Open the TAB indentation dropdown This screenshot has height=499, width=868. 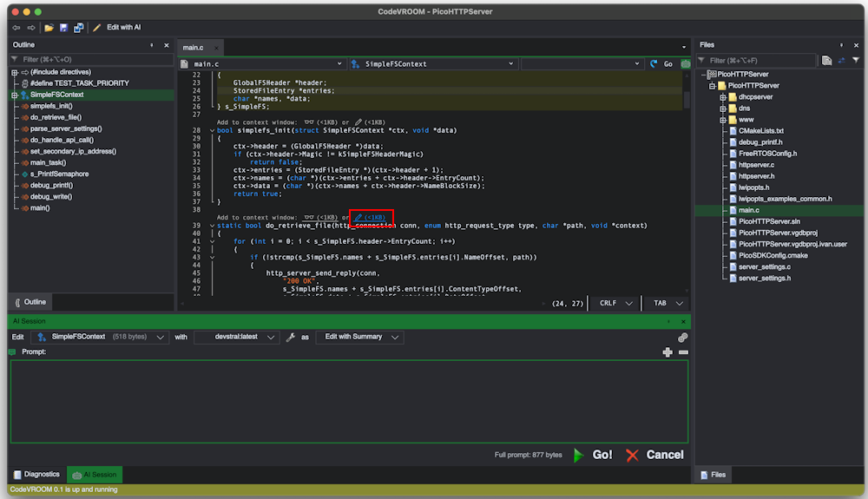(667, 303)
